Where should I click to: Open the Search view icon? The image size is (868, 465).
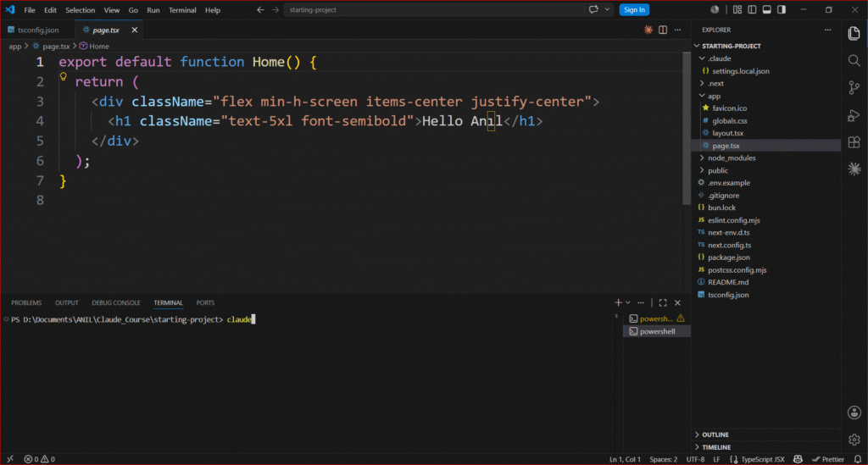[854, 60]
